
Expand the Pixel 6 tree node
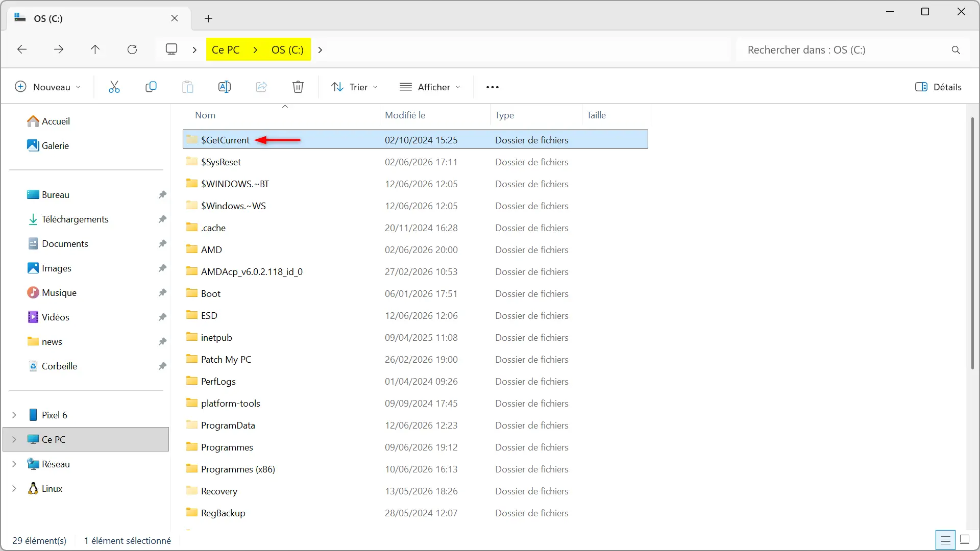[x=14, y=415]
